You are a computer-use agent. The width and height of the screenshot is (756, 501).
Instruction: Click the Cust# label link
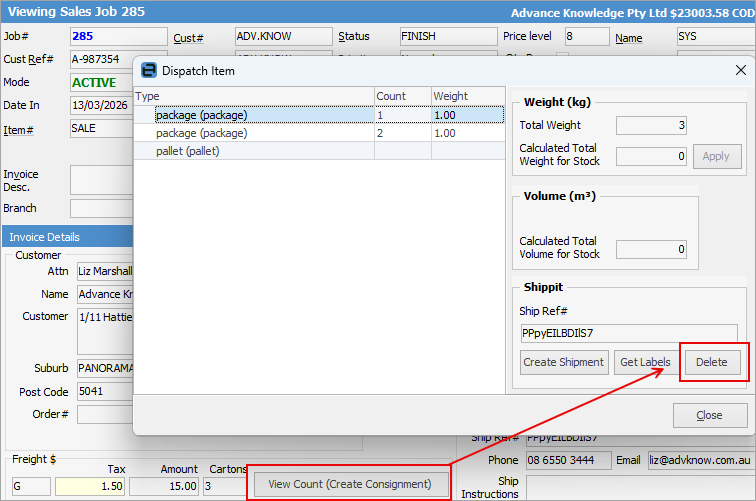(189, 38)
